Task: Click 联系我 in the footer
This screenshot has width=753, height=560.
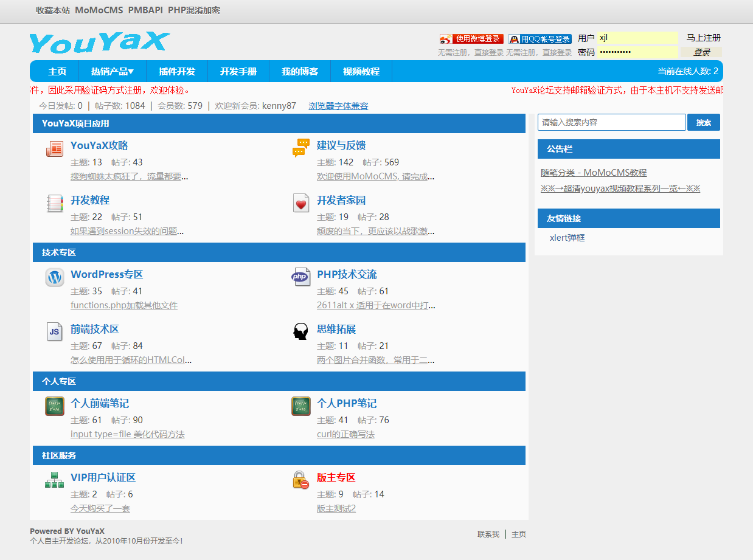Action: tap(488, 534)
